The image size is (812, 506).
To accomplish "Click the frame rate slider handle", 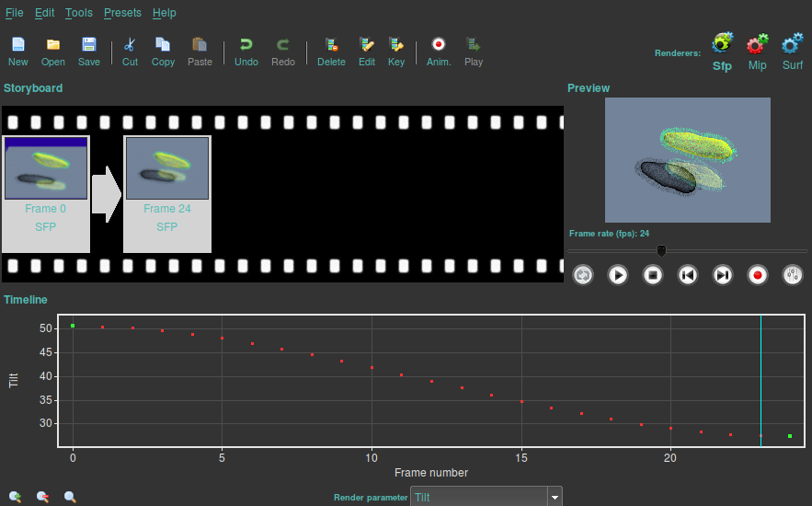I will (661, 250).
